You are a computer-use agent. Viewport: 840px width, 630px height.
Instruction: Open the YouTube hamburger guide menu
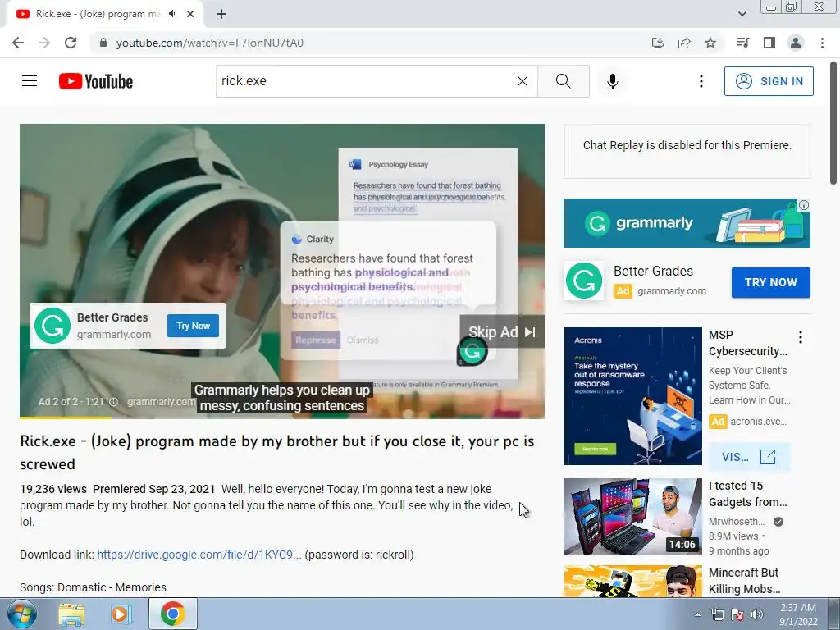30,81
